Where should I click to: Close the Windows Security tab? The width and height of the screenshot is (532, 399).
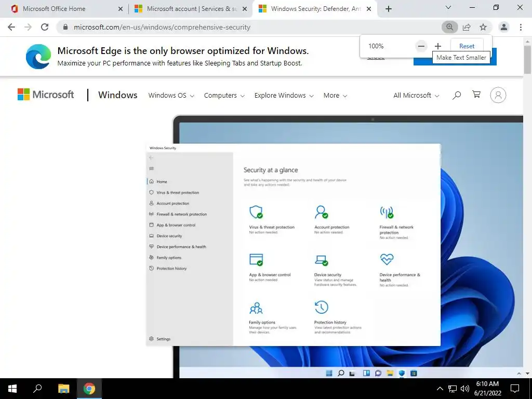coord(369,9)
